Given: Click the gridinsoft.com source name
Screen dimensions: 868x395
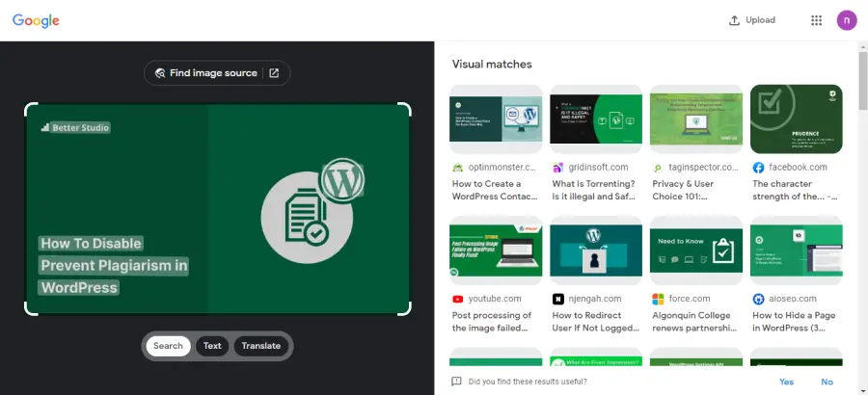Looking at the screenshot, I should pyautogui.click(x=598, y=167).
